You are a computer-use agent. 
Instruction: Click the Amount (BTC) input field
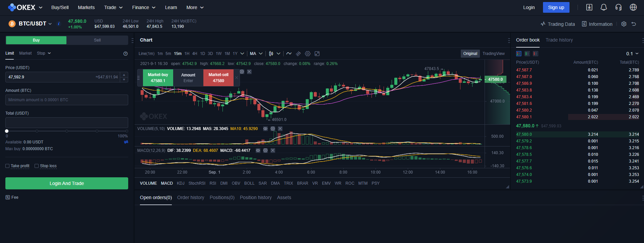click(x=67, y=100)
